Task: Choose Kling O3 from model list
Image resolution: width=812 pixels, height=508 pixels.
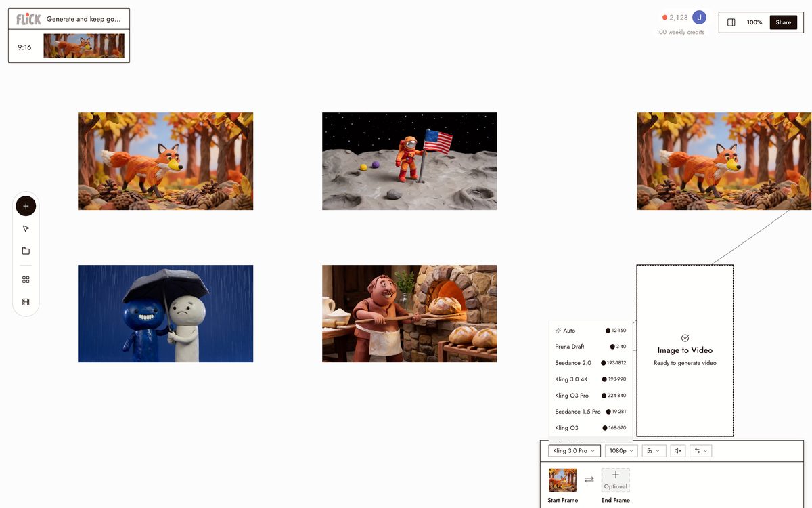Action: coord(591,428)
